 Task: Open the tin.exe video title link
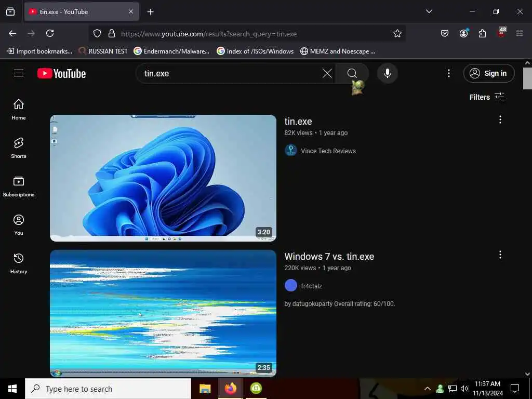pos(298,121)
